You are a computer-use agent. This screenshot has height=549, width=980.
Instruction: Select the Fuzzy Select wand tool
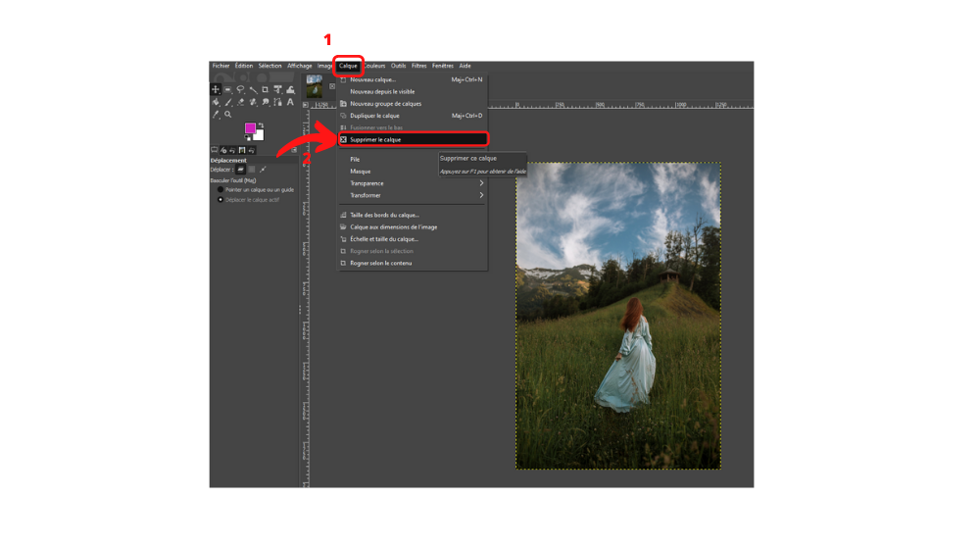pos(253,89)
